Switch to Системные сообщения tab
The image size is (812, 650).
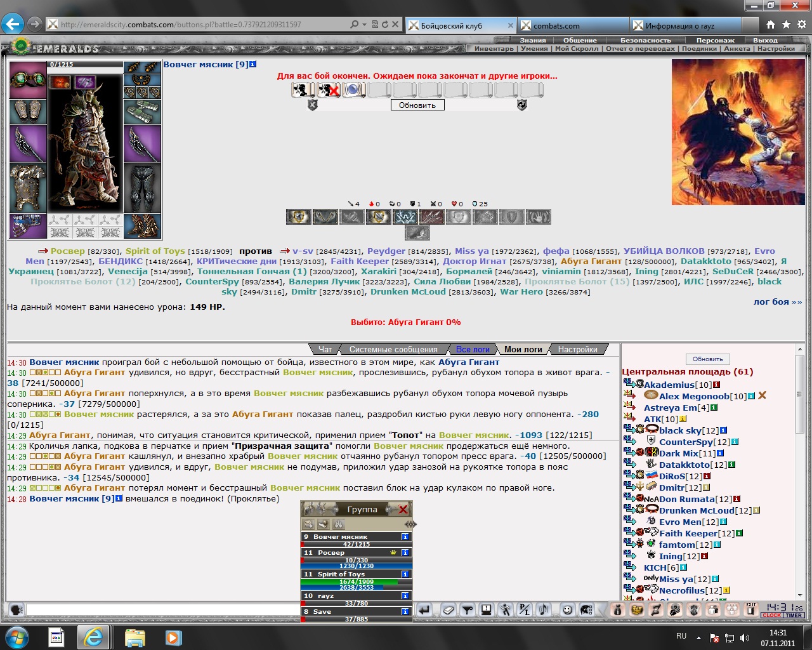coord(393,349)
